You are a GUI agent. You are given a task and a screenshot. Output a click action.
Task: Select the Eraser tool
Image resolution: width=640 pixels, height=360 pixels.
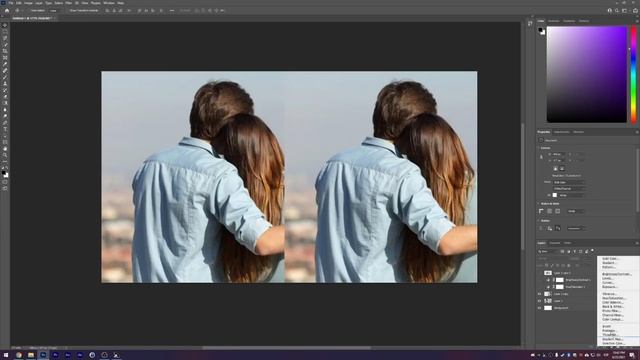tap(5, 97)
